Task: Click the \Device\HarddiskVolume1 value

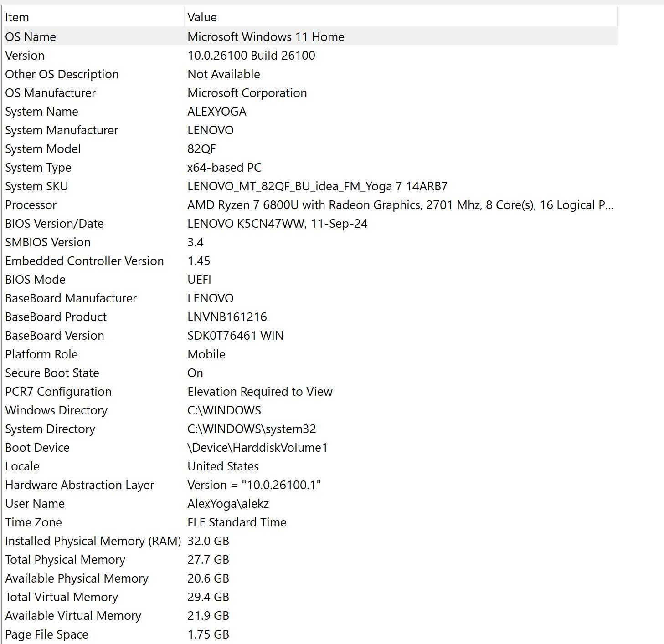Action: (x=257, y=447)
